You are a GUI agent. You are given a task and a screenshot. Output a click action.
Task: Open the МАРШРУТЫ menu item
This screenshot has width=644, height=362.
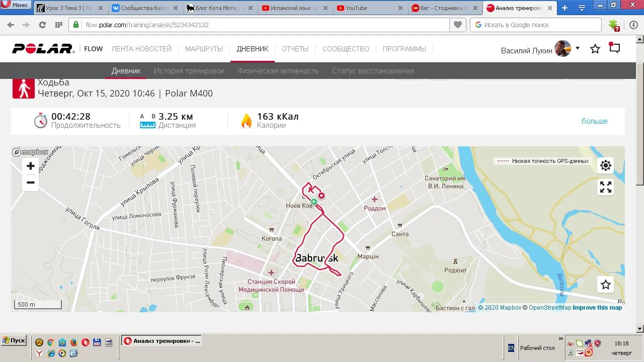point(204,49)
